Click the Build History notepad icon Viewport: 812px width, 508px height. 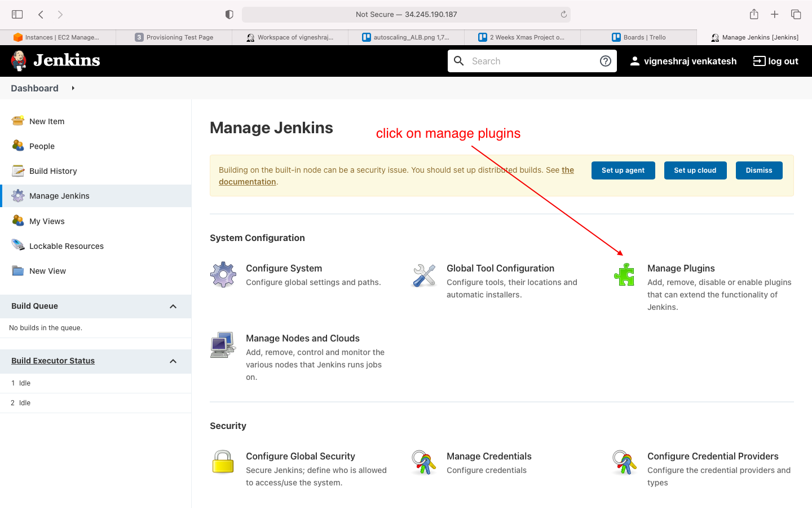[x=18, y=170]
